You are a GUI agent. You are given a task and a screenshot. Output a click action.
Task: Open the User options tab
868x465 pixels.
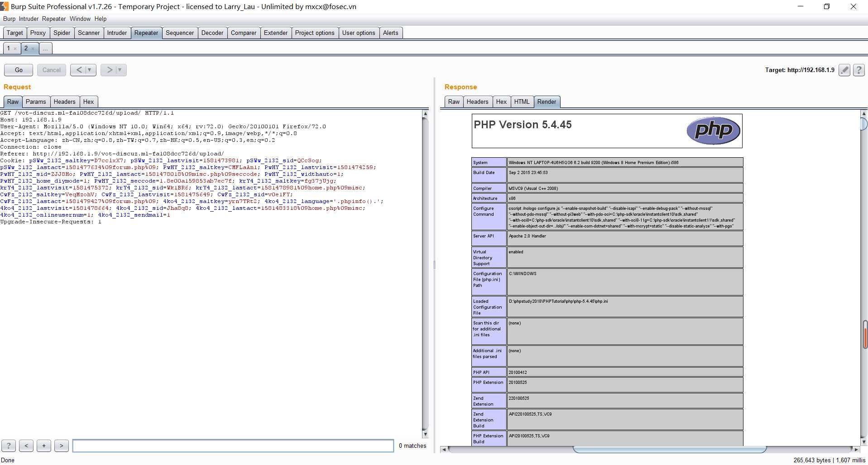click(x=359, y=33)
